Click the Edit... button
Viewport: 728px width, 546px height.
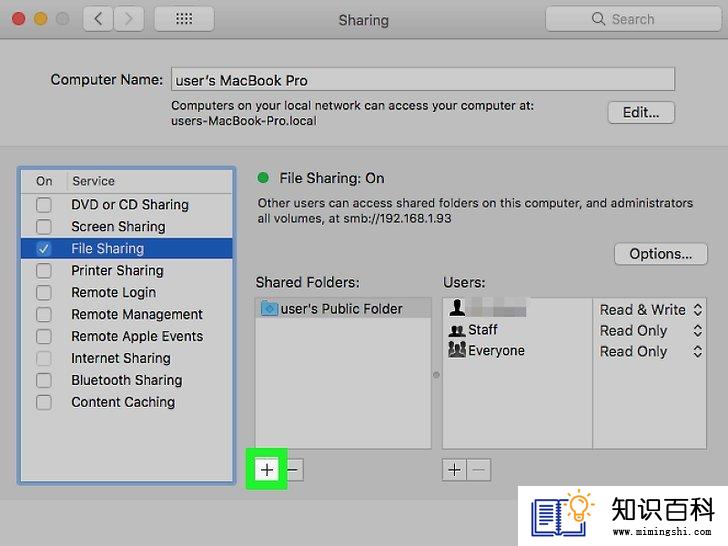pyautogui.click(x=641, y=112)
